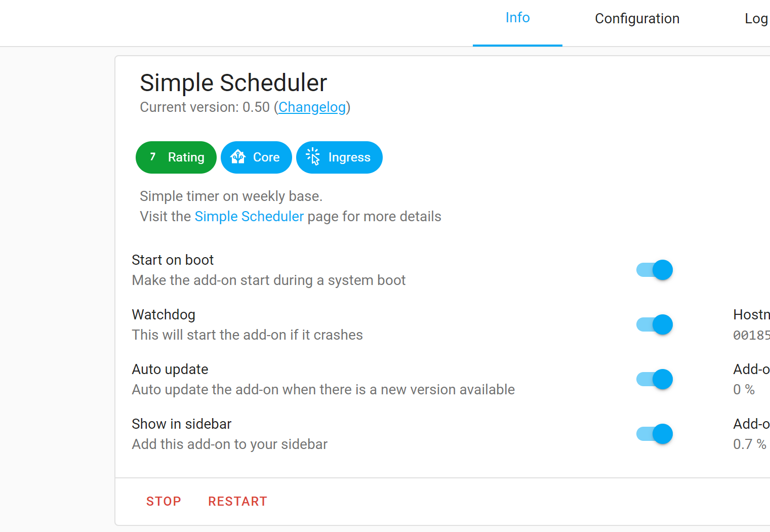
Task: Click the number 7 on the Rating badge
Action: pos(153,157)
